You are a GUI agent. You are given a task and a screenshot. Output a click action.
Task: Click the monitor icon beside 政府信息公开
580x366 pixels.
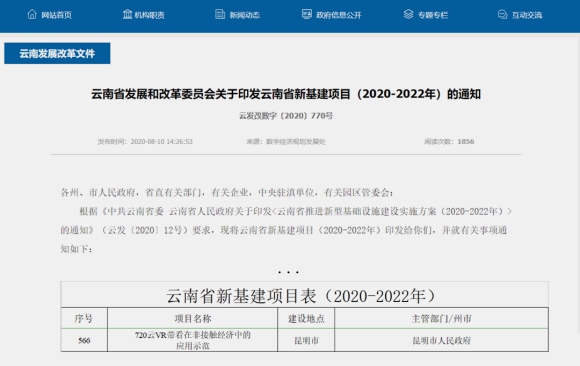pos(307,14)
